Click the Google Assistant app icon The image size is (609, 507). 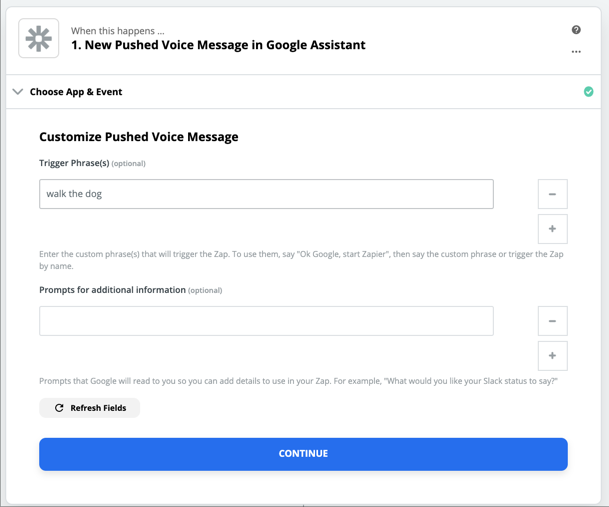[39, 39]
